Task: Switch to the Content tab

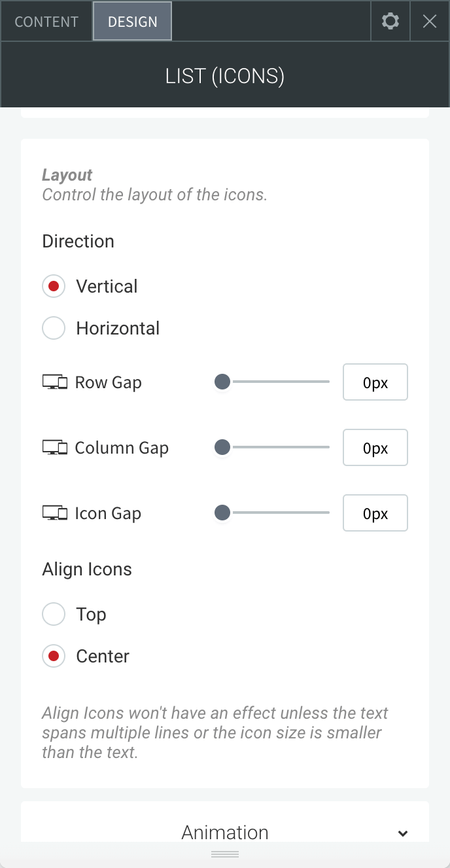Action: coord(46,21)
